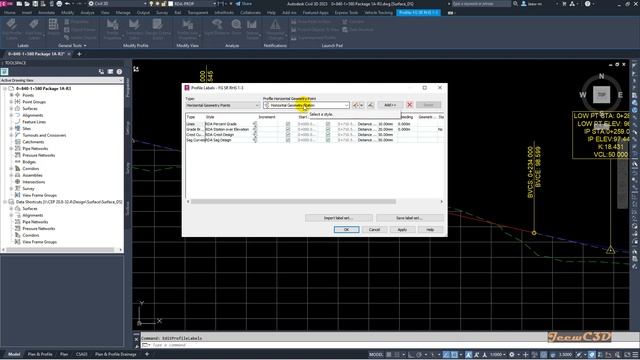Open the Profile Horizontal Geometry Point style dropdown
This screenshot has height=360, width=640.
click(x=306, y=105)
